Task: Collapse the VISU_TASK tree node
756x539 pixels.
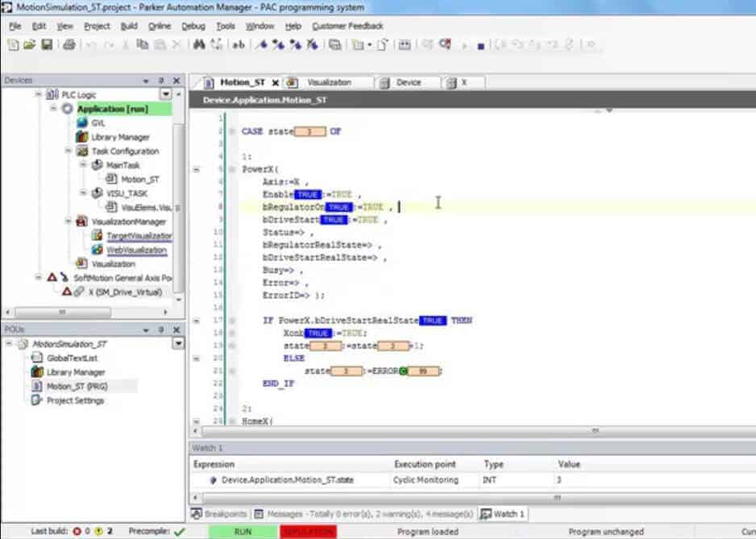Action: [x=83, y=193]
